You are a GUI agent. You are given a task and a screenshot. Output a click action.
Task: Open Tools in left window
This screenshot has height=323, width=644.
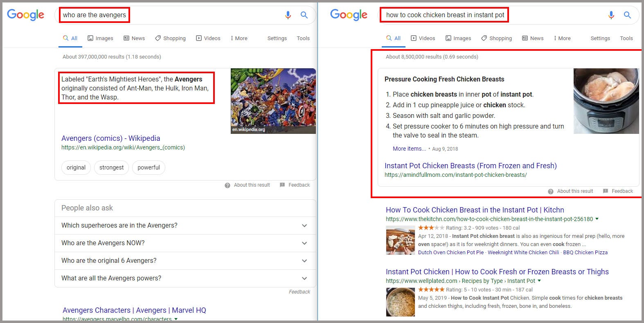[x=303, y=38]
